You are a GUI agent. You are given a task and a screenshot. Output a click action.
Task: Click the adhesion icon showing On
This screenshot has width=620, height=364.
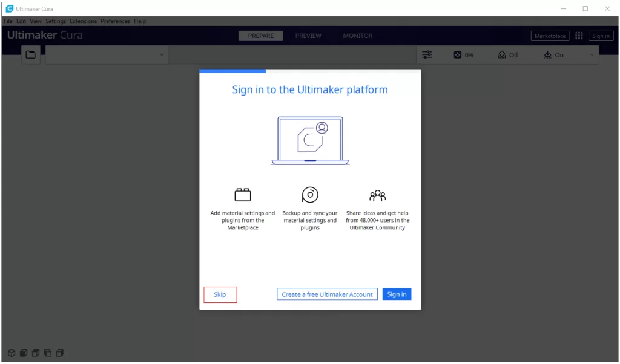tap(547, 55)
